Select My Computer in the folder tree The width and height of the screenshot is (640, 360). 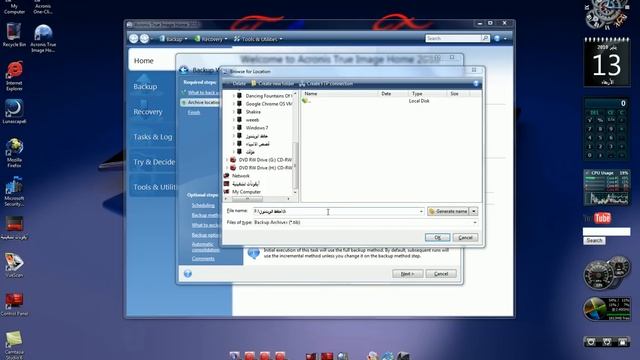tap(246, 191)
